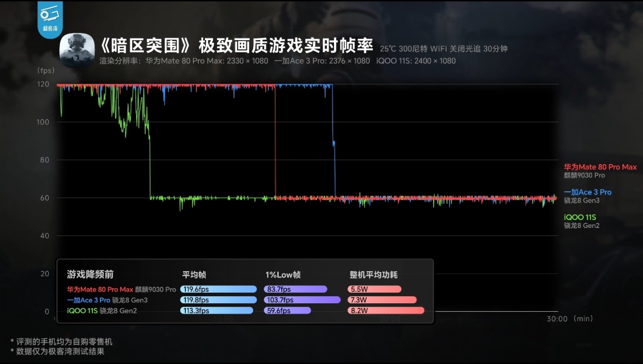This screenshot has width=643, height=364.
Task: Click the 8.2W power consumption bar
Action: [386, 311]
